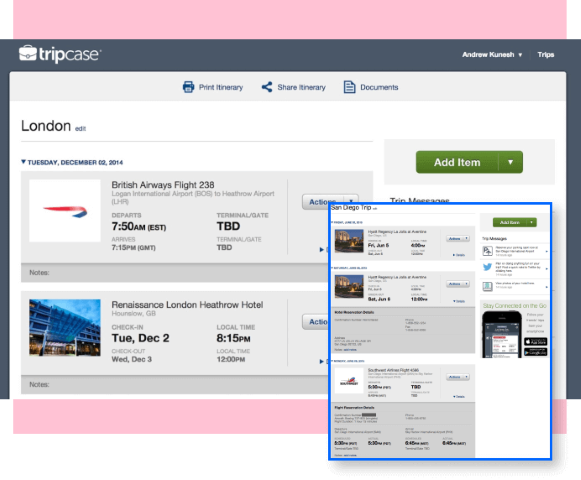The width and height of the screenshot is (581, 480).
Task: Open the large Add Item dropdown arrow
Action: coord(511,162)
